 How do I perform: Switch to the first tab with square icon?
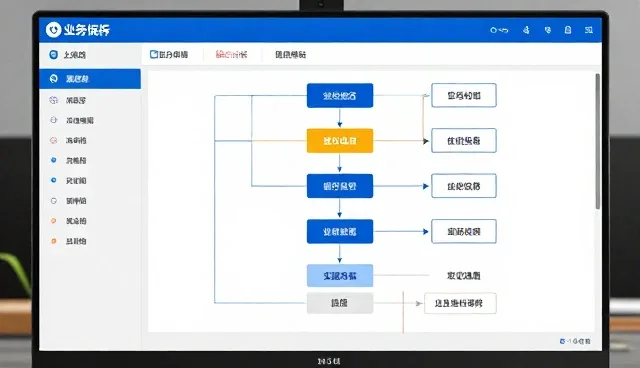click(169, 55)
